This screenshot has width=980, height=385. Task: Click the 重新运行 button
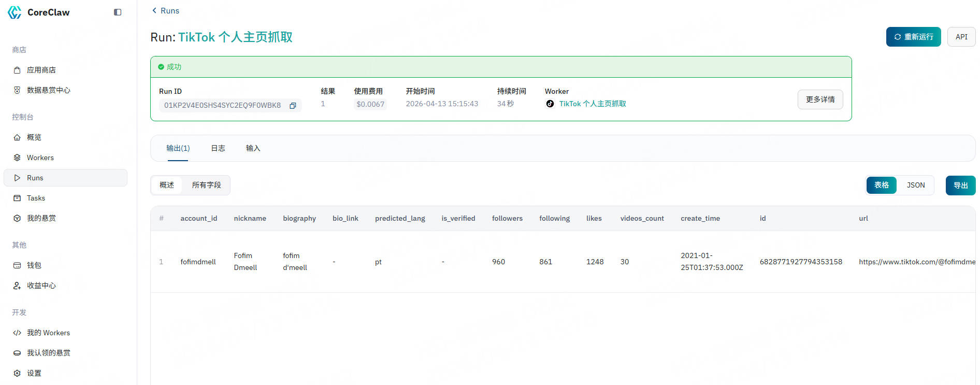click(913, 37)
